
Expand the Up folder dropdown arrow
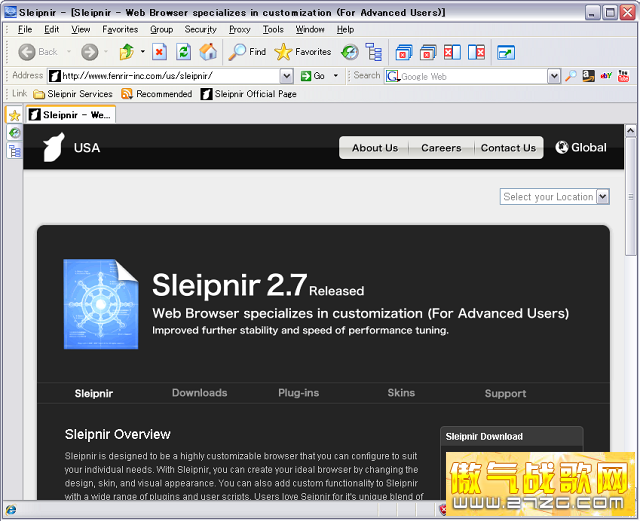[x=142, y=51]
